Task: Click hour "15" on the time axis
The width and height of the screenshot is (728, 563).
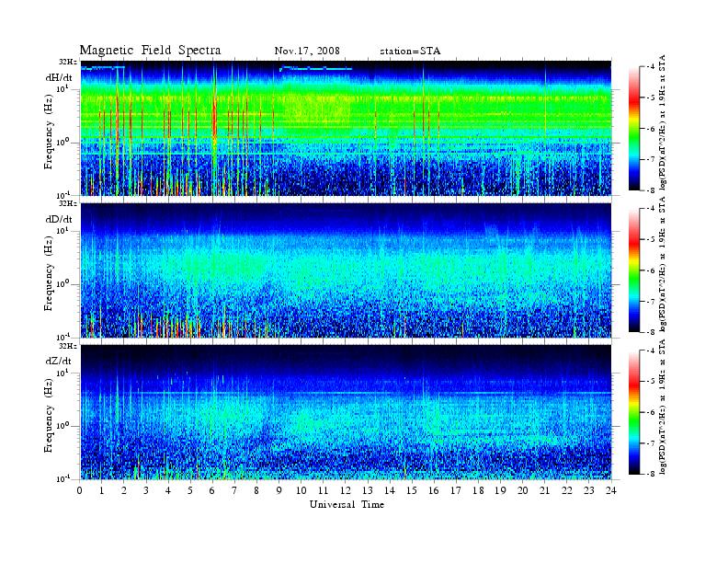Action: tap(412, 490)
